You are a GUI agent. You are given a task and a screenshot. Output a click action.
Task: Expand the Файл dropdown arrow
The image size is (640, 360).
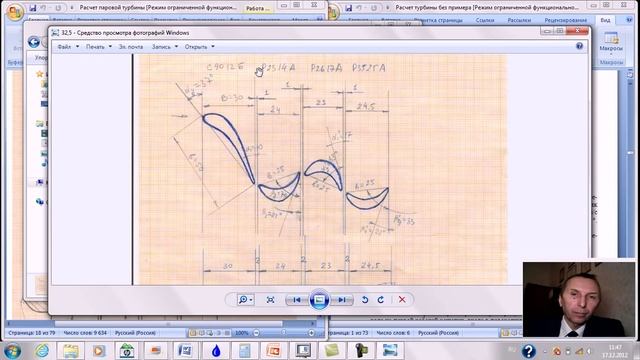[78, 47]
